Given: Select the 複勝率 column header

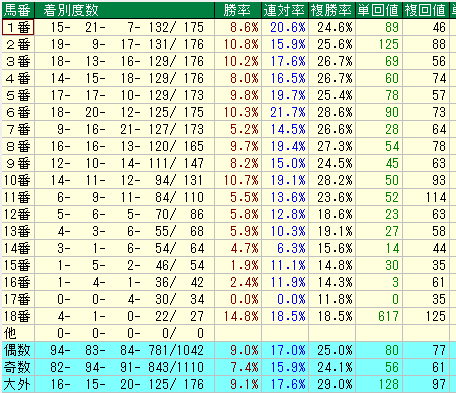Looking at the screenshot, I should (x=332, y=10).
